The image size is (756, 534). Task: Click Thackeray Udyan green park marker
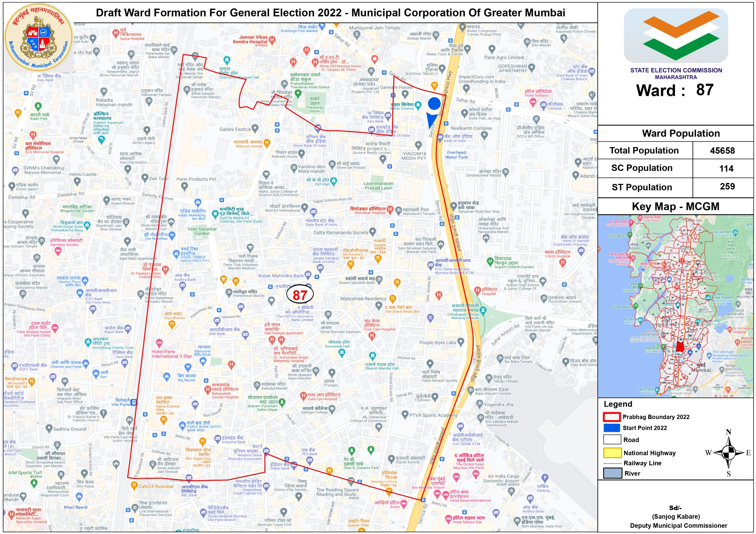(x=298, y=93)
